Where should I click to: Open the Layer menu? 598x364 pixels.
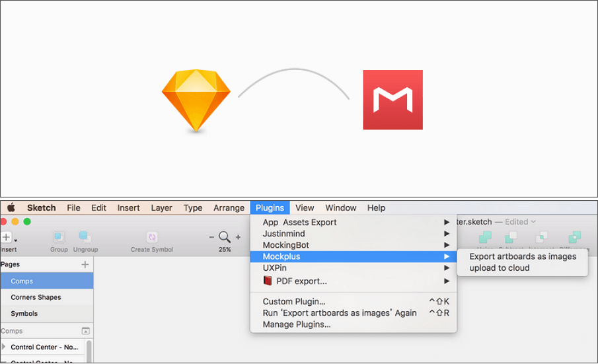(162, 207)
